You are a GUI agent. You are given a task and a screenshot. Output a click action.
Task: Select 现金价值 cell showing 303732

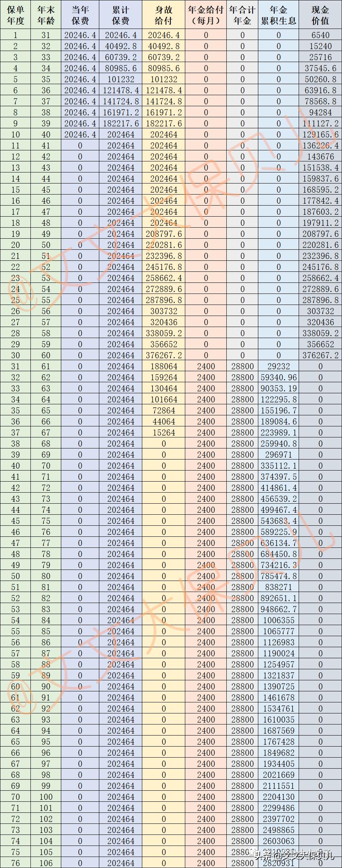320,311
